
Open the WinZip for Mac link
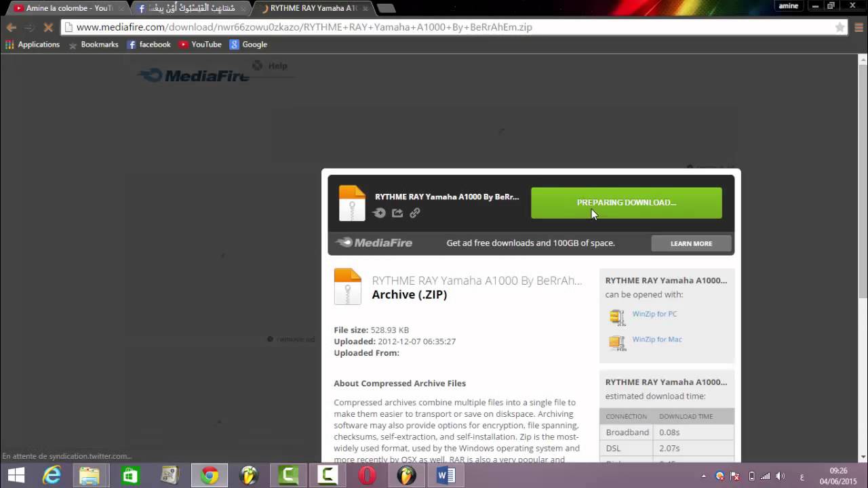657,339
